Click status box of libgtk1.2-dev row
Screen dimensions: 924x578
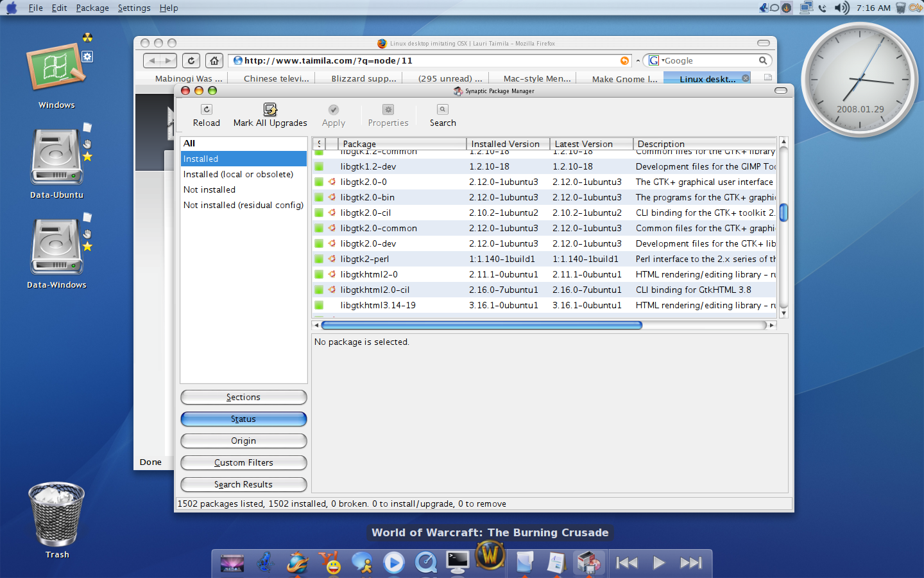pyautogui.click(x=319, y=166)
